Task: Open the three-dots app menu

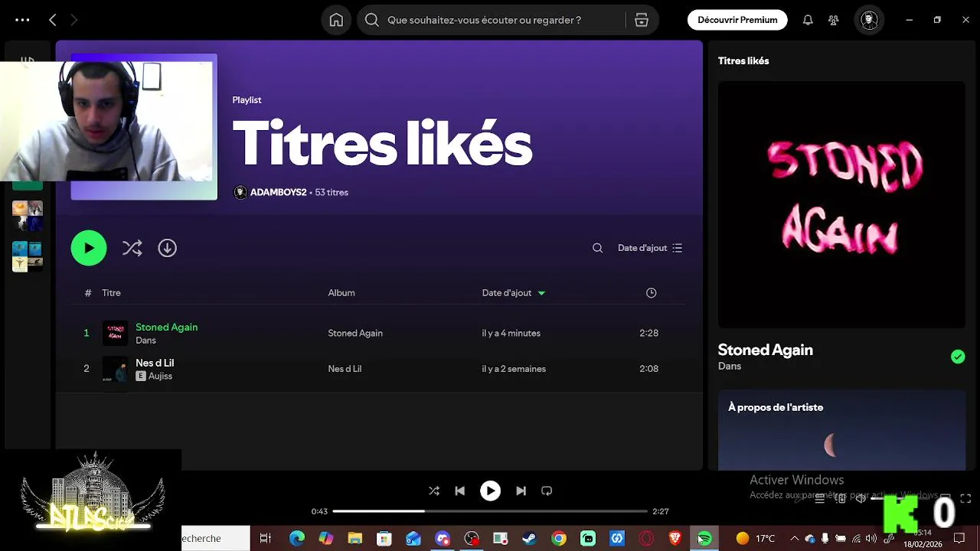Action: [x=22, y=20]
